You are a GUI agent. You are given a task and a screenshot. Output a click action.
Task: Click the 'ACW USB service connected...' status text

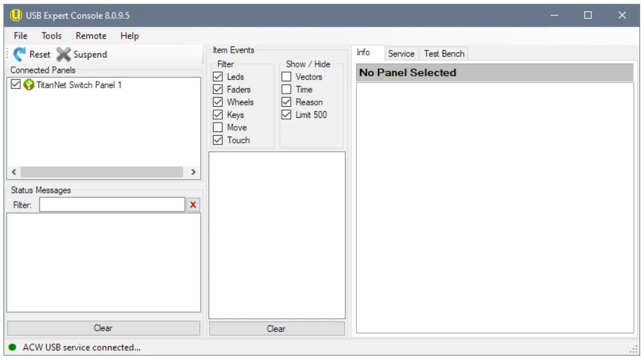click(x=81, y=348)
